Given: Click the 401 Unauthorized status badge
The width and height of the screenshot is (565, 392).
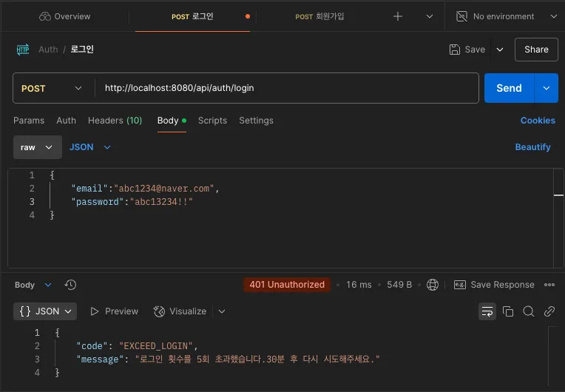Looking at the screenshot, I should [x=287, y=285].
